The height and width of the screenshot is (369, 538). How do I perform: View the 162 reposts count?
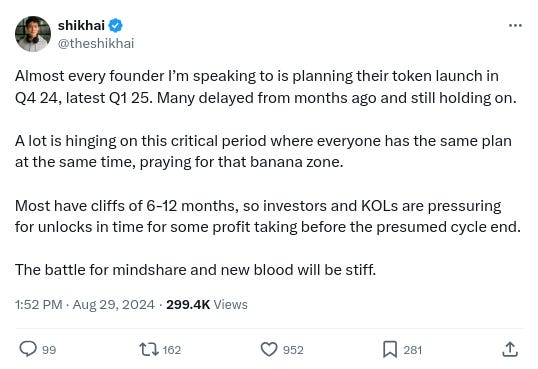click(172, 350)
